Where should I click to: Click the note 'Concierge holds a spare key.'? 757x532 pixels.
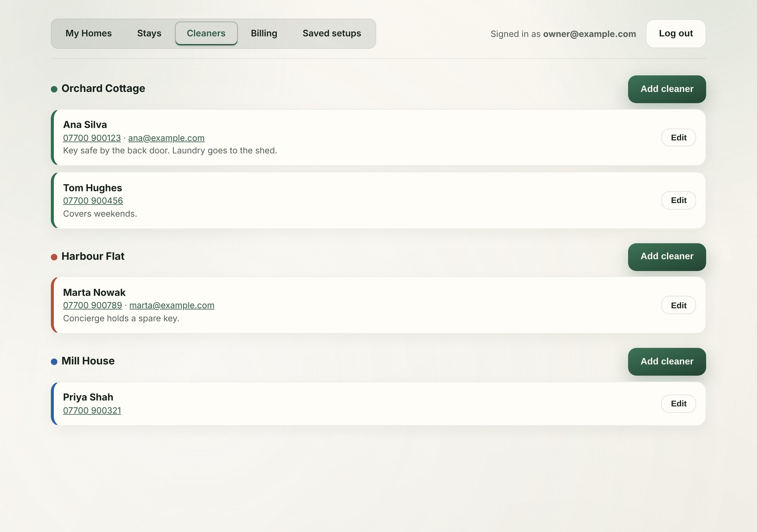point(121,318)
